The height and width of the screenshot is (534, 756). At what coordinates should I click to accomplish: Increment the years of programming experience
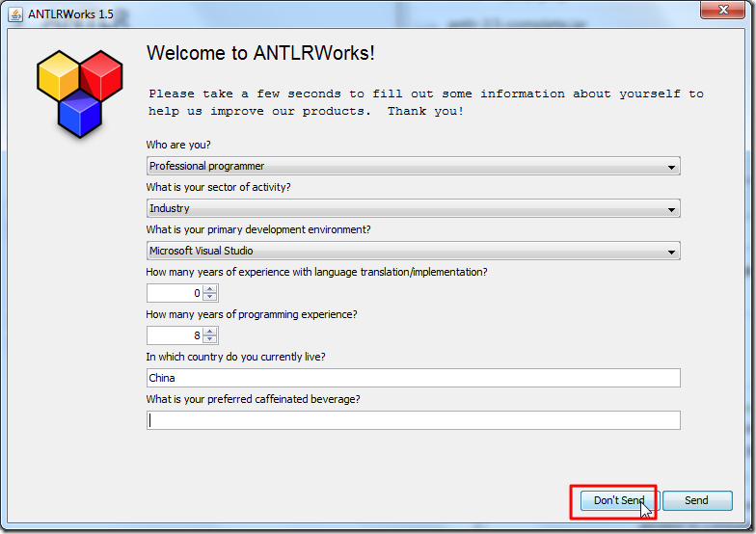coord(210,332)
